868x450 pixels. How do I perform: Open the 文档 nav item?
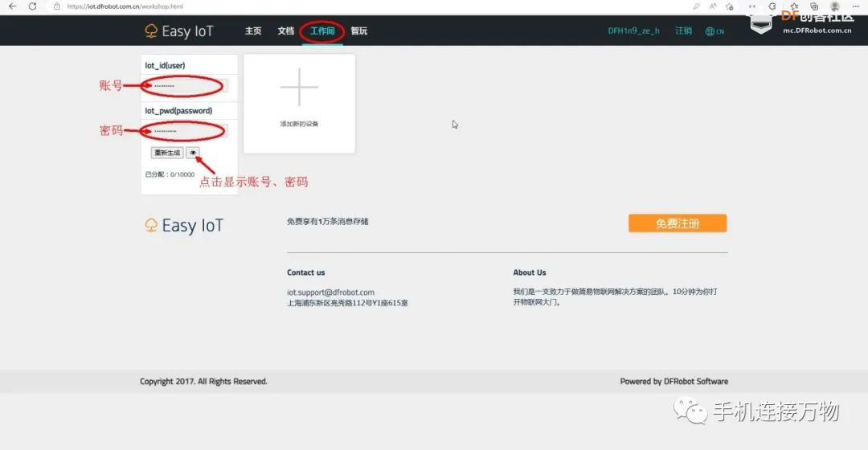point(285,31)
